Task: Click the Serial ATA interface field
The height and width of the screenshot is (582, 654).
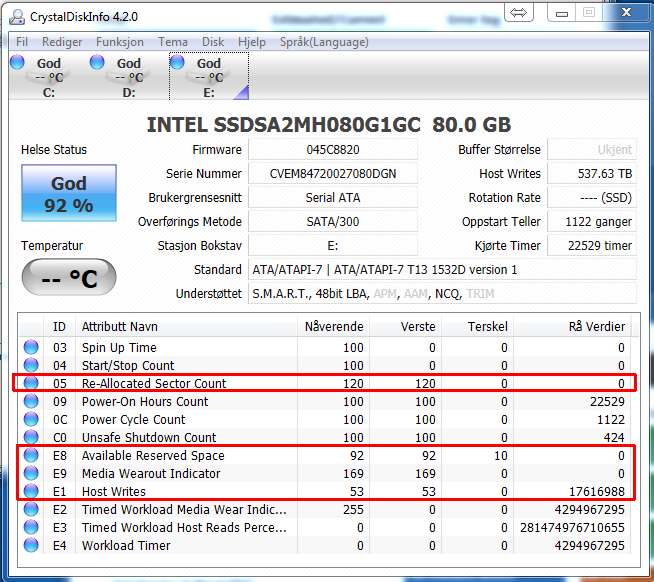Action: [x=333, y=197]
